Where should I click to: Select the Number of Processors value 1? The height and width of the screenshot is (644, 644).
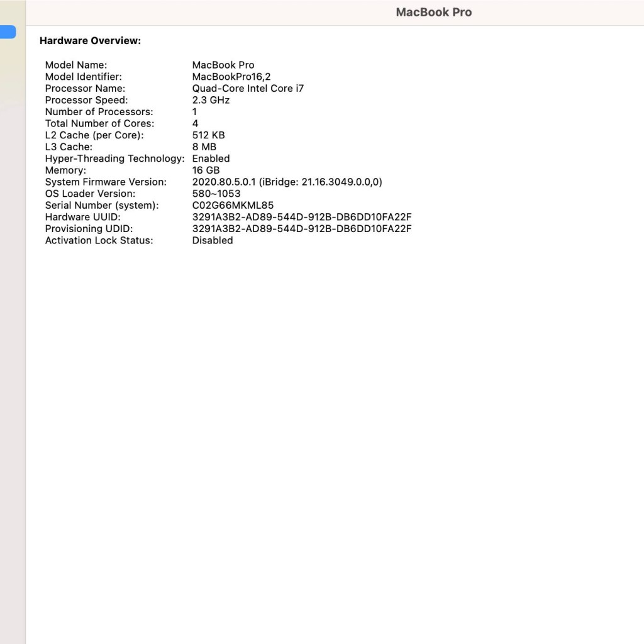click(194, 112)
